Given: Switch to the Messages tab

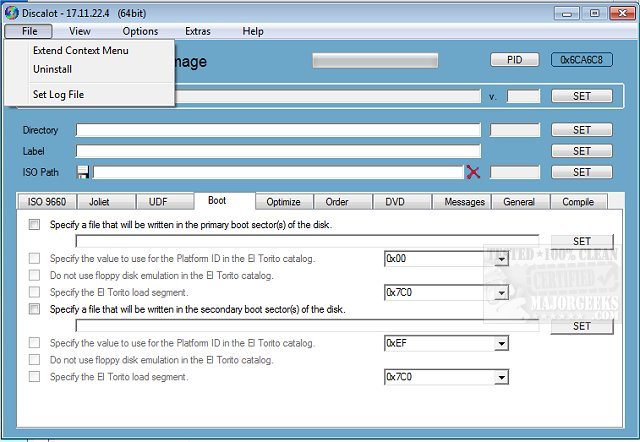Looking at the screenshot, I should pos(464,202).
